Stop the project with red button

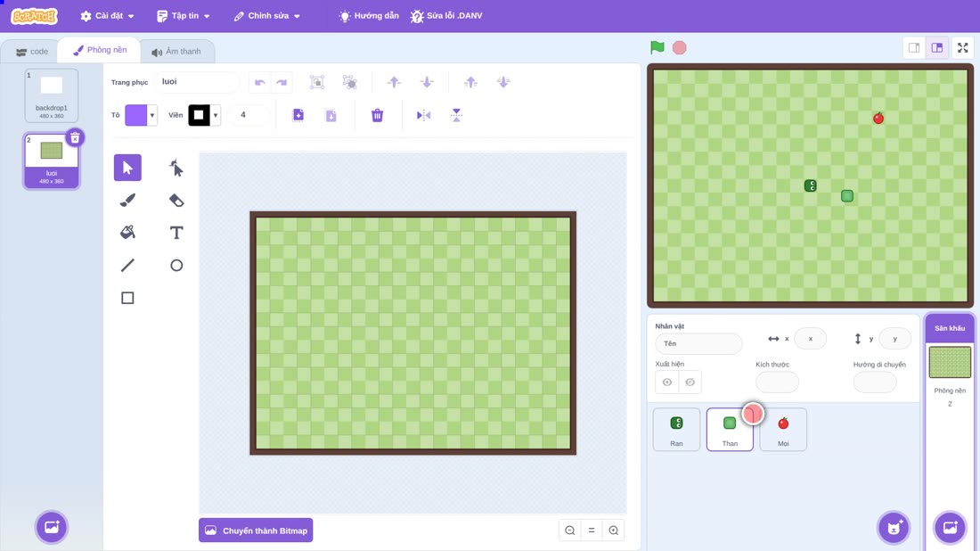click(680, 47)
